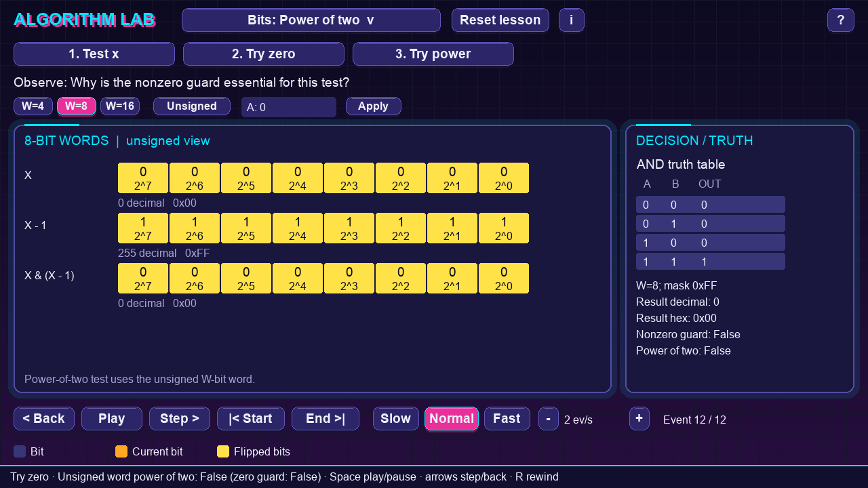Image resolution: width=868 pixels, height=488 pixels.
Task: Open the Bits: Power of two lesson dropdown
Action: click(311, 20)
